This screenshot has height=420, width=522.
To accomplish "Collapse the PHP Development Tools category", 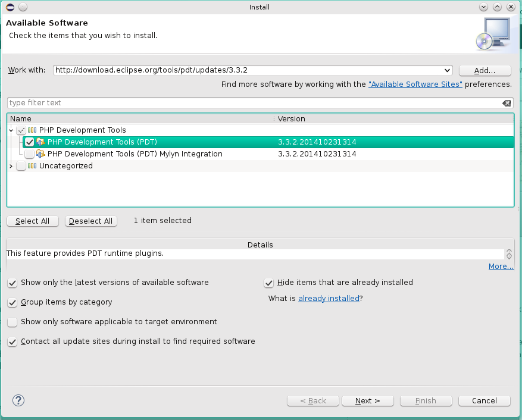I will (x=11, y=130).
